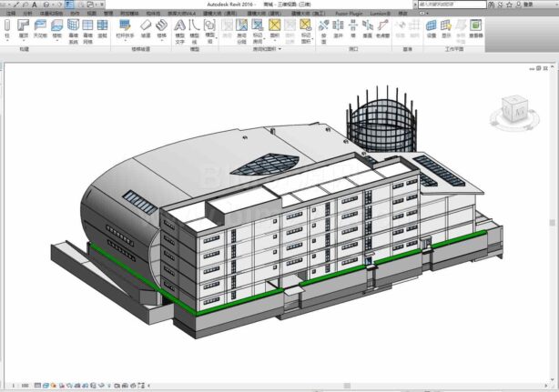Click the Text 'A' icon in quick access toolbar
This screenshot has width=559, height=392.
tap(35, 5)
